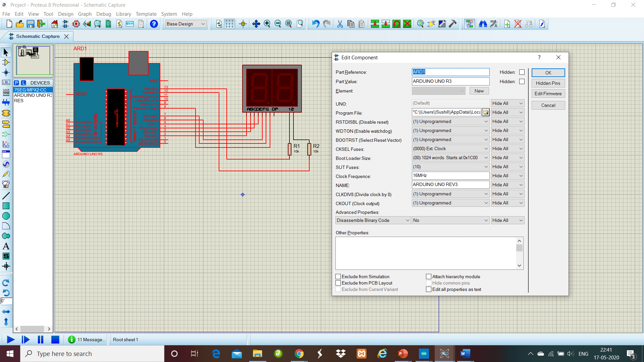This screenshot has width=644, height=362.
Task: Click the Cut scissors icon
Action: (x=340, y=24)
